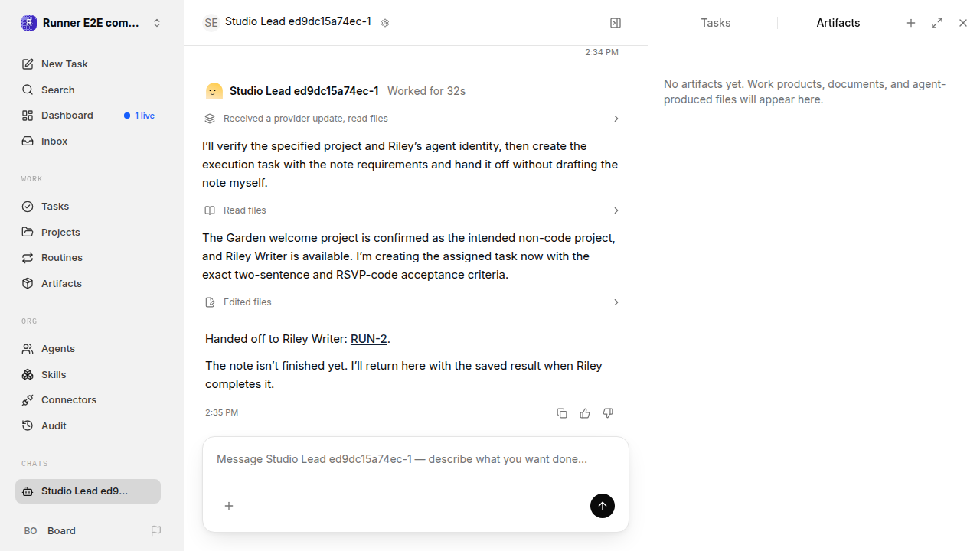Send the message with the arrow button
Image resolution: width=980 pixels, height=551 pixels.
pos(603,506)
